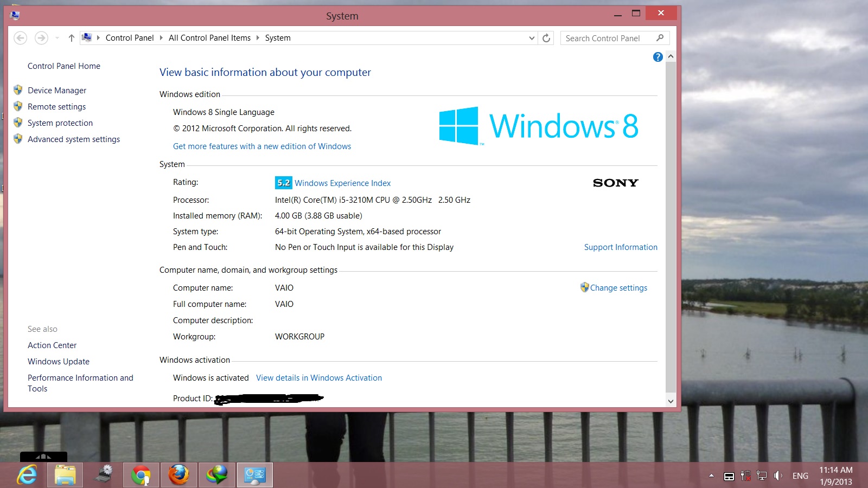This screenshot has height=488, width=868.
Task: Click the processor value Intel(R) Core(TM) i5-3210M
Action: [x=373, y=200]
